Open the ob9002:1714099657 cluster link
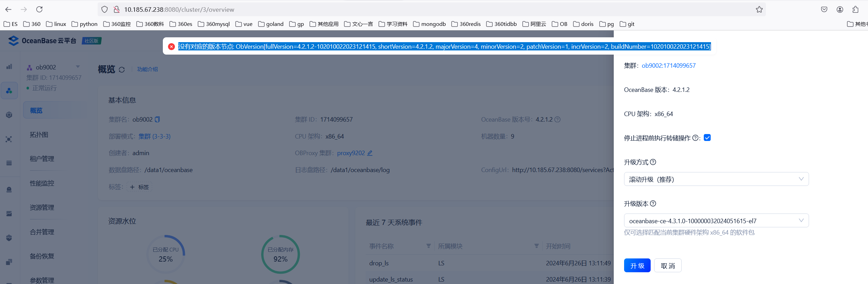 (x=669, y=65)
